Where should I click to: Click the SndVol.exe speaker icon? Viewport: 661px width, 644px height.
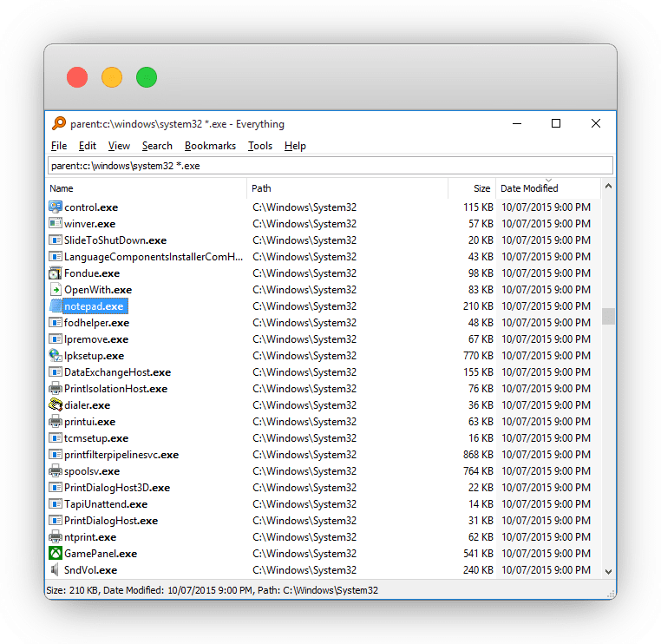point(56,570)
